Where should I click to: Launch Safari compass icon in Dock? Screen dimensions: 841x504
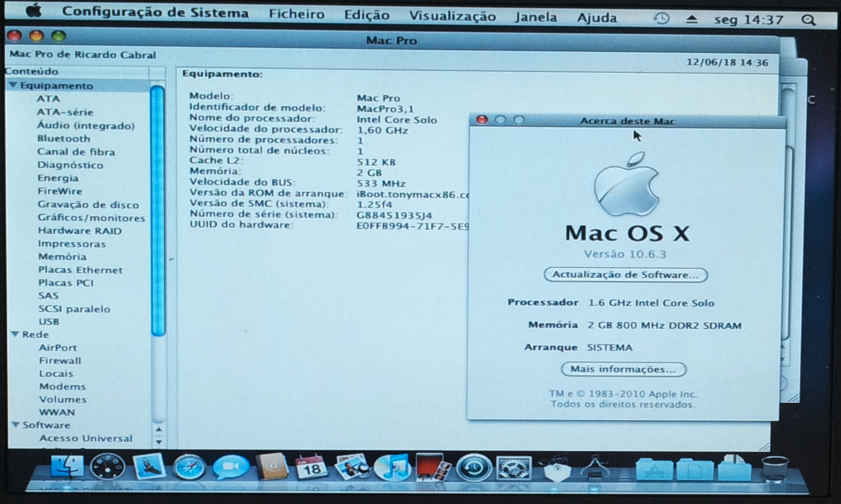click(x=190, y=468)
